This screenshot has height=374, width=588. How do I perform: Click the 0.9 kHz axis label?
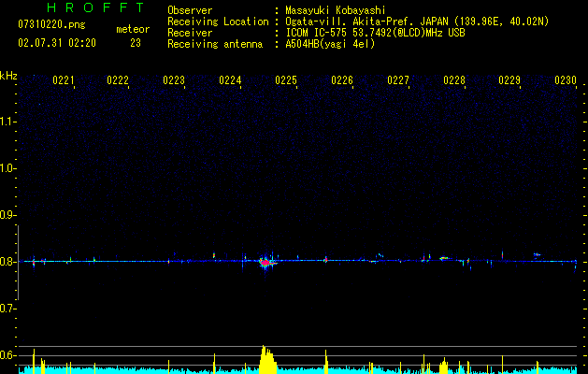pyautogui.click(x=7, y=215)
